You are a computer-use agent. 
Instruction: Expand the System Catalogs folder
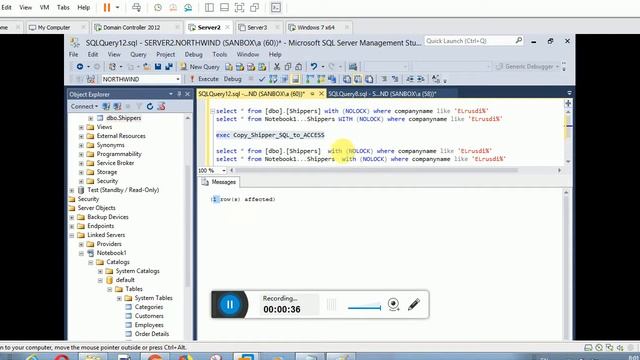(x=100, y=271)
